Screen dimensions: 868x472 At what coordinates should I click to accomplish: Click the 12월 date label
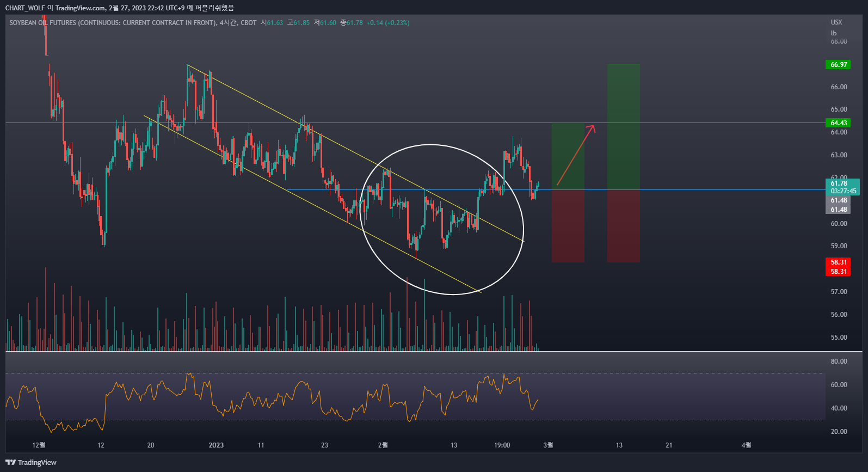[39, 445]
